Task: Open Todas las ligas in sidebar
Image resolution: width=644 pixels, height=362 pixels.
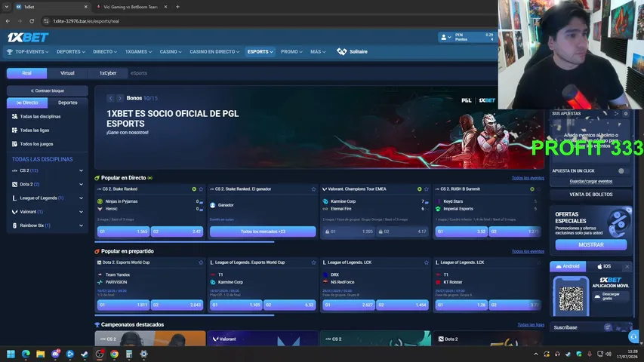Action: 35,130
